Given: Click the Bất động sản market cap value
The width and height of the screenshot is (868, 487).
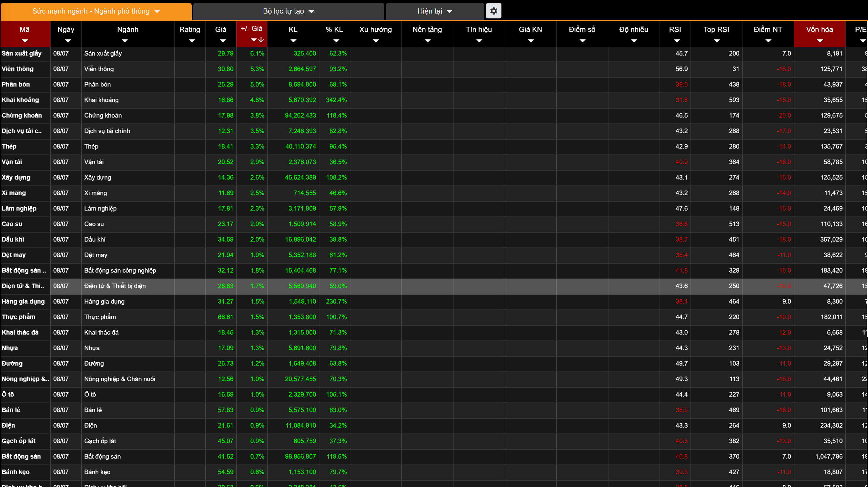Looking at the screenshot, I should tap(829, 456).
